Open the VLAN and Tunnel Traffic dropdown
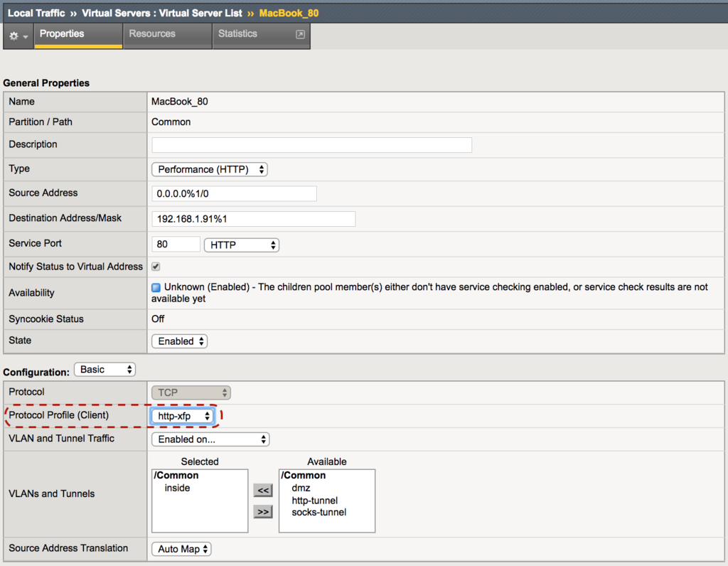The image size is (728, 566). (209, 439)
